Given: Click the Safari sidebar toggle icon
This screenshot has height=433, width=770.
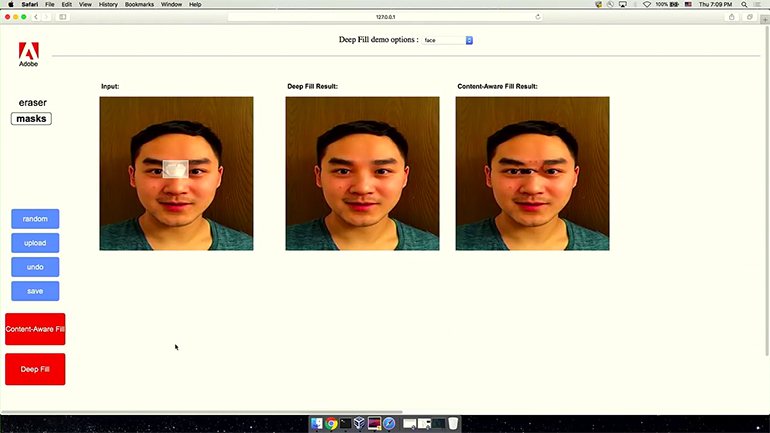Looking at the screenshot, I should pos(64,17).
